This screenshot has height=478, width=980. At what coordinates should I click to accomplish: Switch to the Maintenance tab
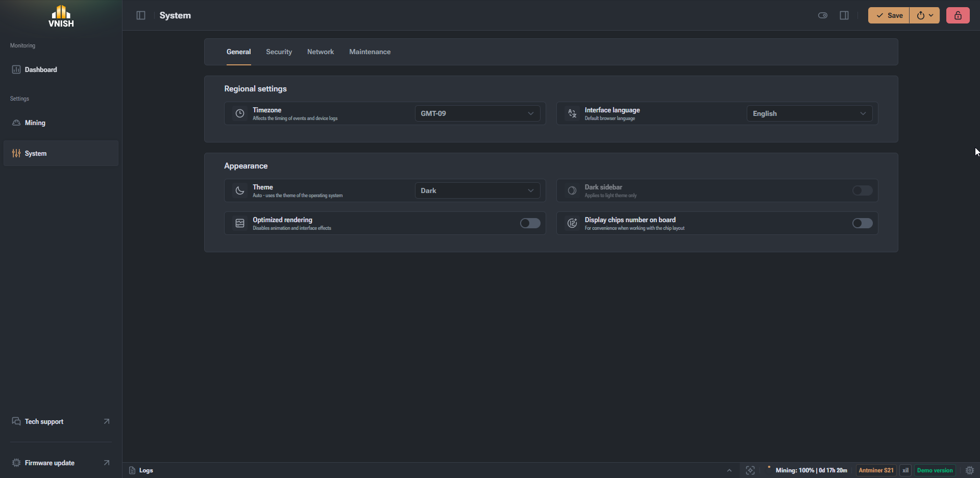click(370, 52)
